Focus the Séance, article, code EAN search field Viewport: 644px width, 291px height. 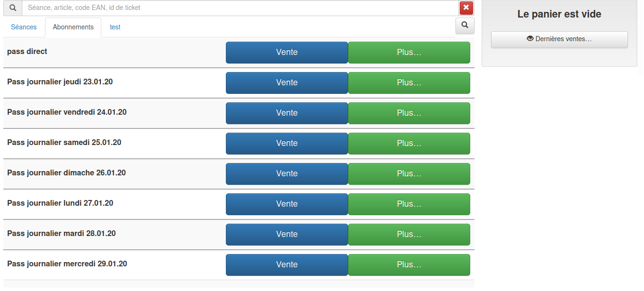coord(241,8)
